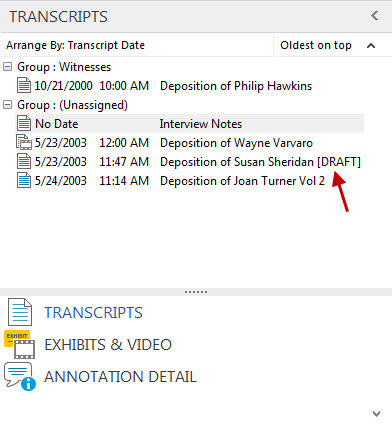Open navigation options chevron at bottom
This screenshot has width=392, height=432.
[376, 414]
